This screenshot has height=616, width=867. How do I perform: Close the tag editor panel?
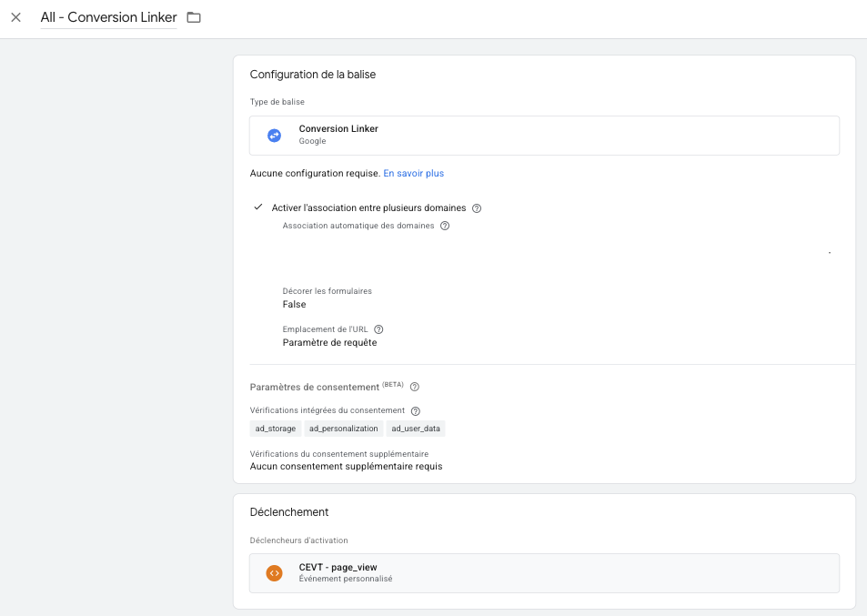point(15,17)
